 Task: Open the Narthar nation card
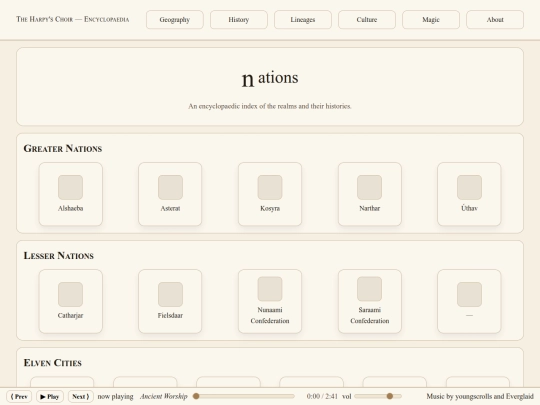(370, 194)
